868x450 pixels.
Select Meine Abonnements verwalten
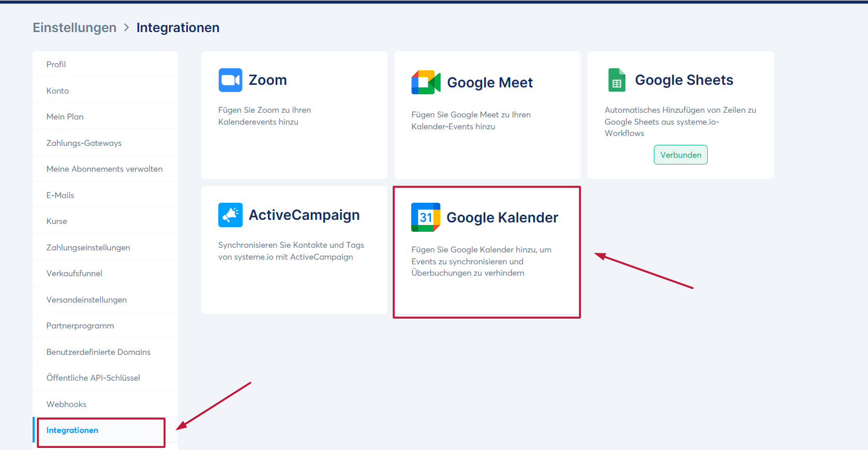pyautogui.click(x=106, y=169)
